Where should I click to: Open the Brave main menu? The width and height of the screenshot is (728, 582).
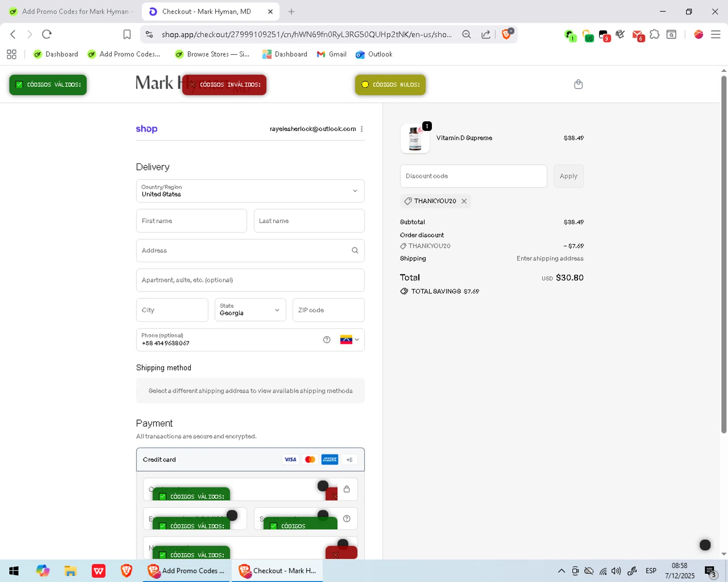click(x=715, y=34)
